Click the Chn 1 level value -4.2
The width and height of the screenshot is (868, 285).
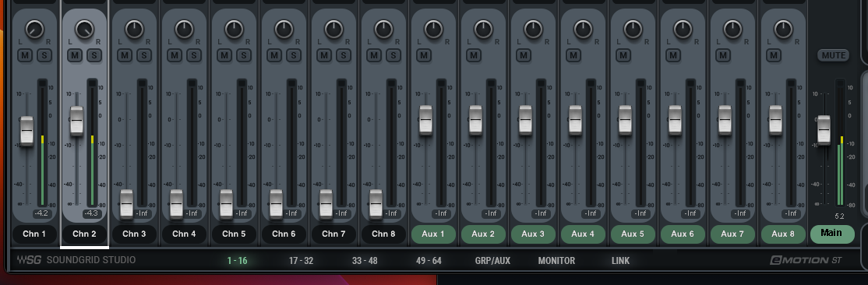[41, 213]
